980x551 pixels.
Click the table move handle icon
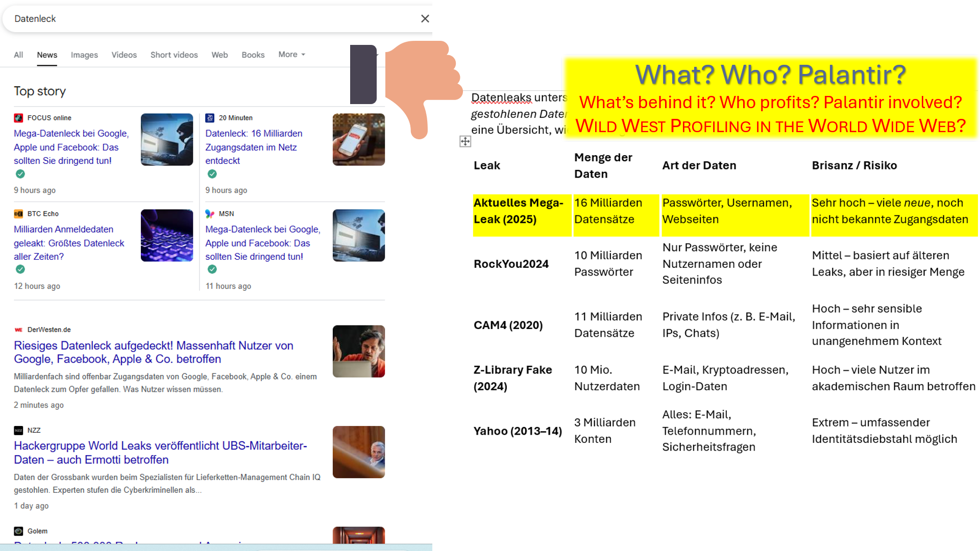coord(465,141)
